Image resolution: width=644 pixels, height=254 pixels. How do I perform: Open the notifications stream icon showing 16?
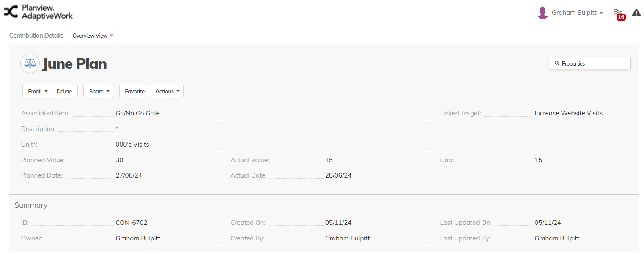(x=619, y=13)
